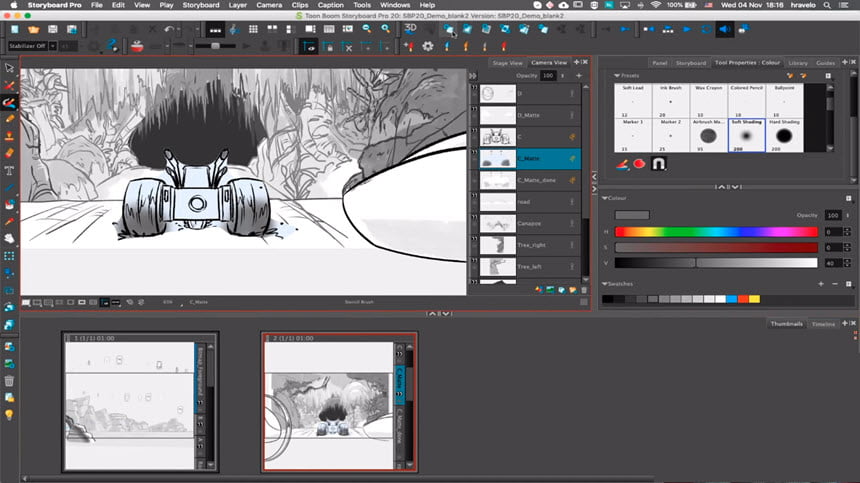
Task: Show grid overlay icon in toolbar
Action: click(x=253, y=29)
